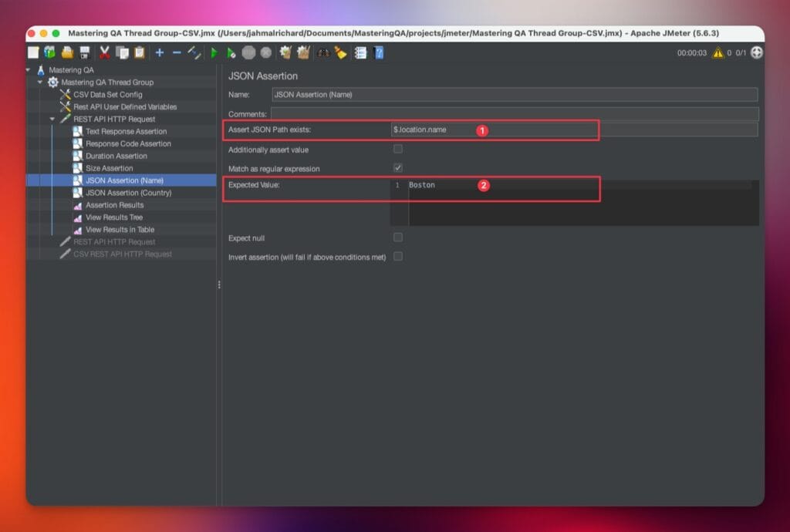790x532 pixels.
Task: Click the Open file folder icon
Action: click(x=68, y=52)
